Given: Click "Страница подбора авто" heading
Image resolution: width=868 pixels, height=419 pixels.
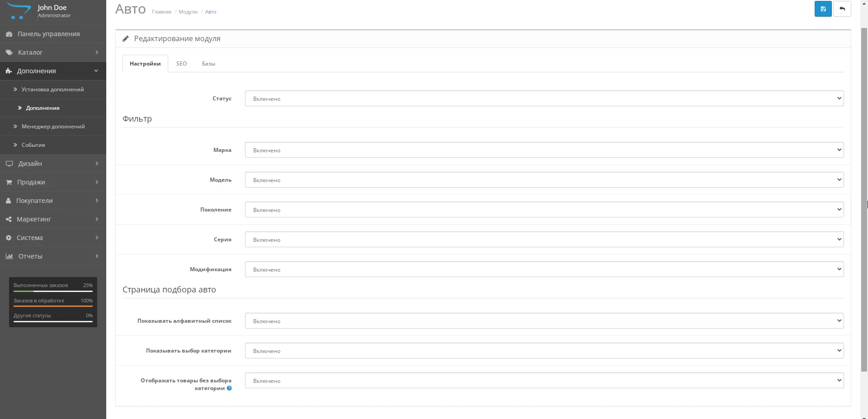Looking at the screenshot, I should 169,290.
